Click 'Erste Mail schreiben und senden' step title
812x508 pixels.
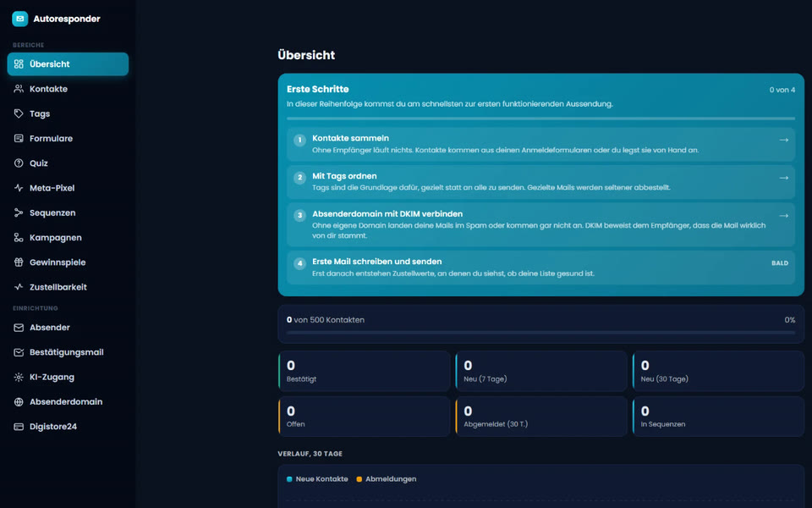(x=377, y=262)
